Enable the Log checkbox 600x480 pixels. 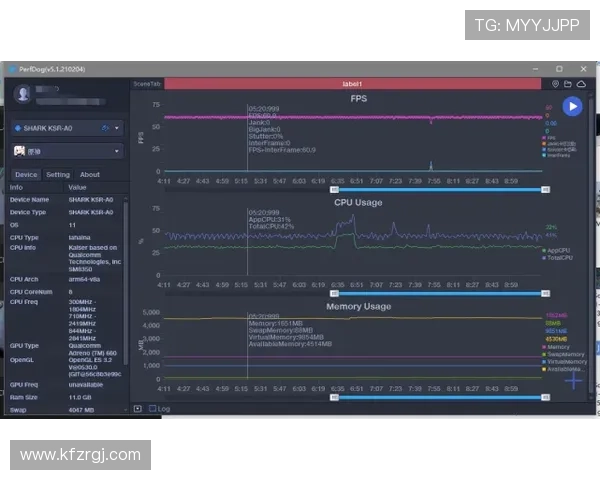[152, 408]
